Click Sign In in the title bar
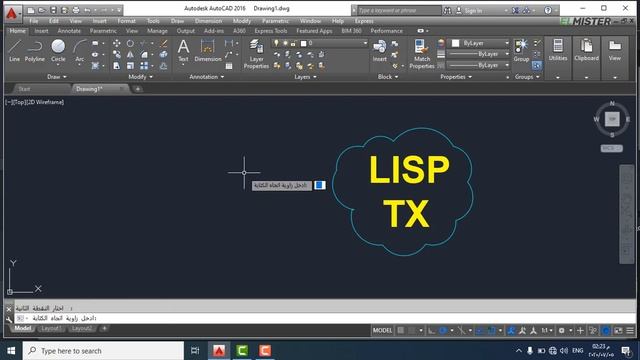 [473, 11]
